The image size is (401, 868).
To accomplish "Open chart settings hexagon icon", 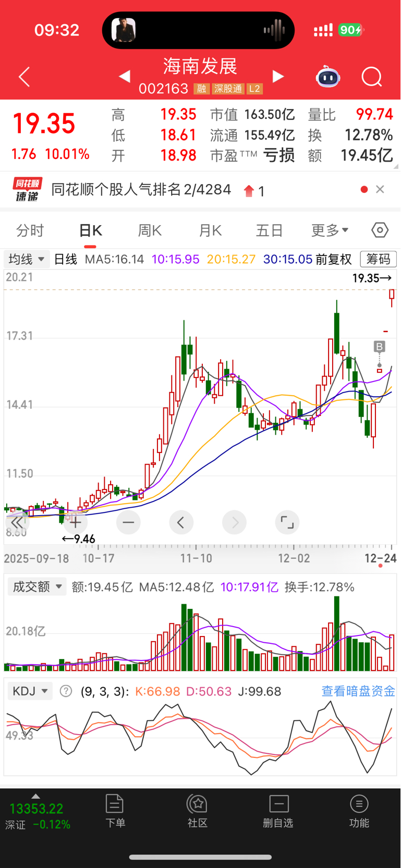I will (x=380, y=230).
